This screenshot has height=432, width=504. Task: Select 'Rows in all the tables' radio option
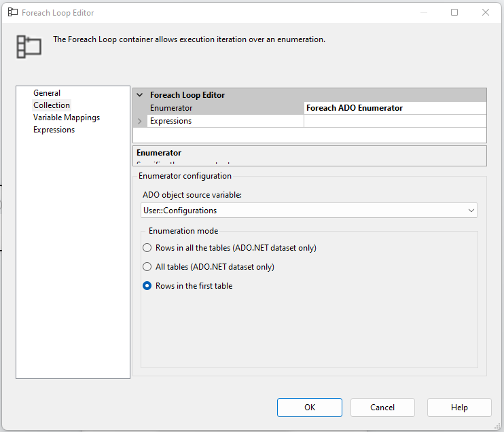[147, 248]
